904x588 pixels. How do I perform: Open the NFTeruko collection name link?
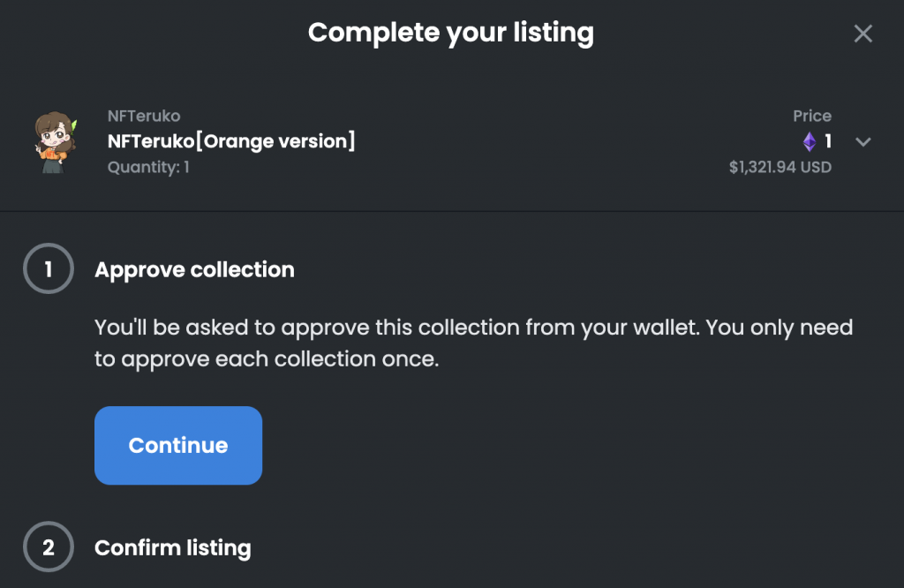click(x=143, y=117)
